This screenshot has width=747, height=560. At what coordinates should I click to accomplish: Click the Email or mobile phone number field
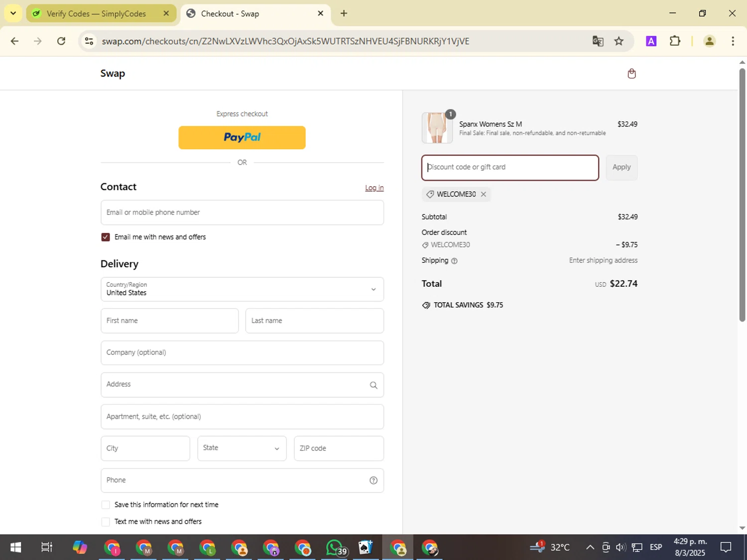coord(242,213)
